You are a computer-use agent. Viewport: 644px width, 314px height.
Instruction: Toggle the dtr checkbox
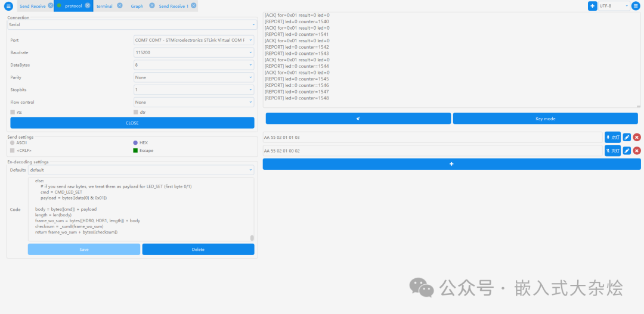point(136,112)
